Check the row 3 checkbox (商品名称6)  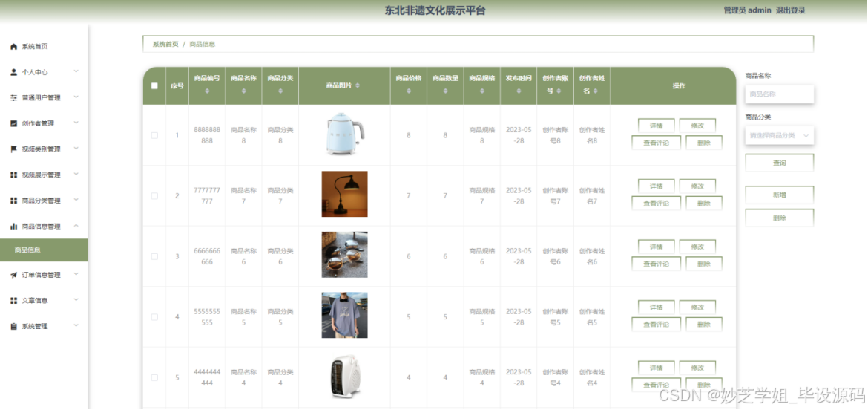click(x=154, y=256)
